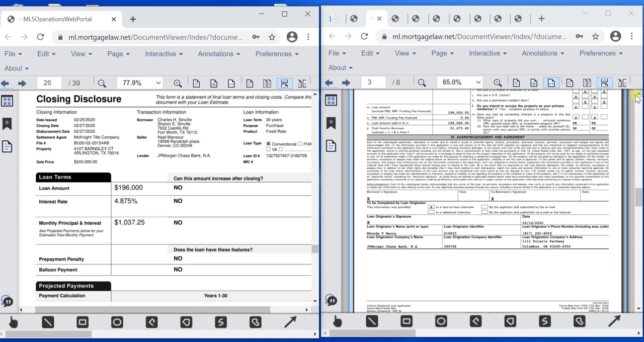Screen dimensions: 644x342
Task: Check the telephone interview box
Action: click(x=431, y=212)
